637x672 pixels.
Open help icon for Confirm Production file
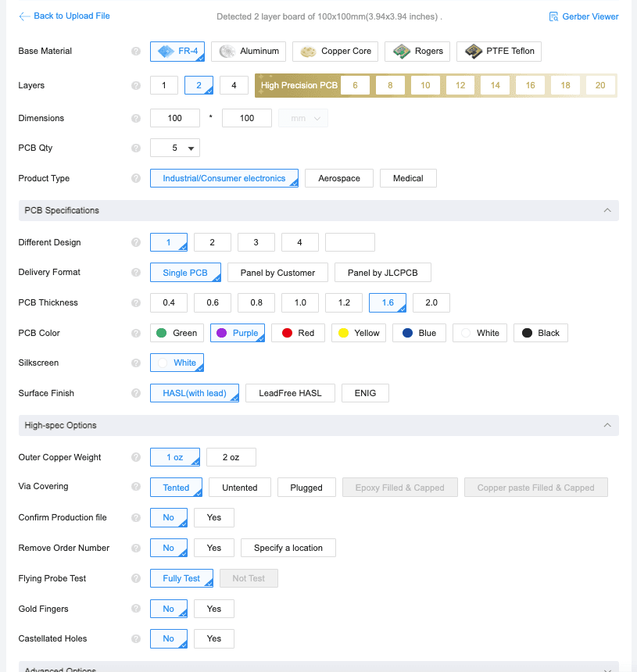[136, 518]
